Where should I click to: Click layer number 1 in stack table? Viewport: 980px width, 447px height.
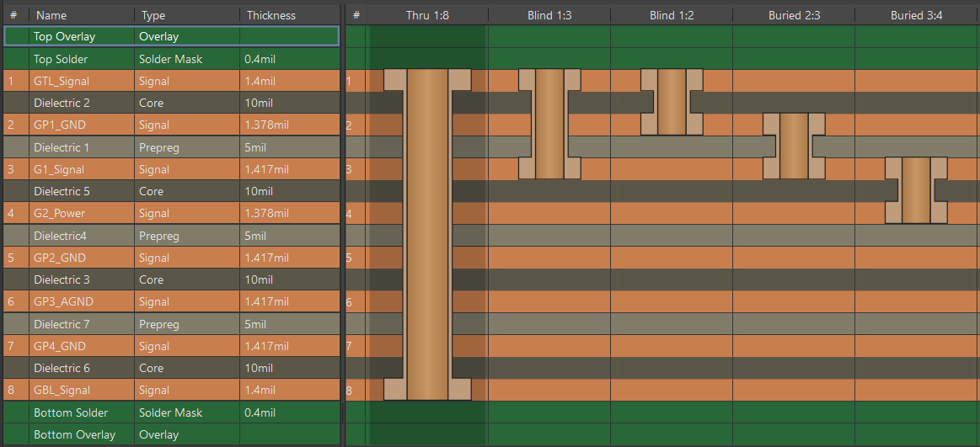[11, 81]
